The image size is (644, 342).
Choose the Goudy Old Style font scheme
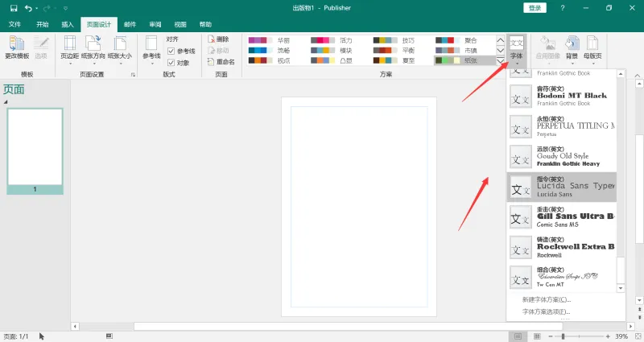[562, 156]
